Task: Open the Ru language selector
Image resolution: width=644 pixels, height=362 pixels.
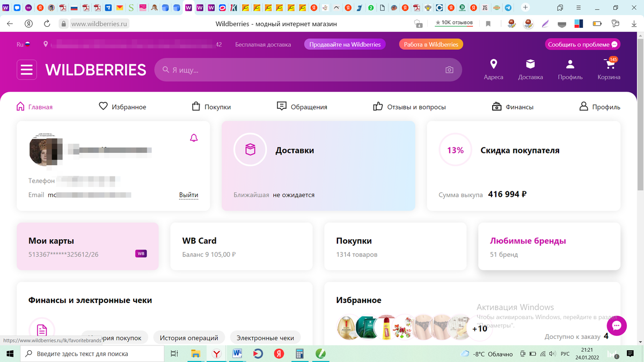Action: tap(23, 45)
